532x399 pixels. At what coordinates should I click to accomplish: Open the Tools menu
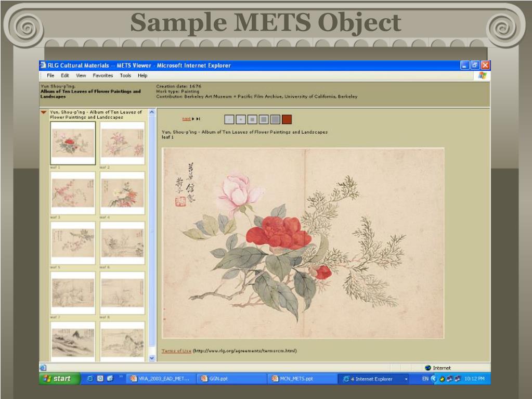coord(125,75)
